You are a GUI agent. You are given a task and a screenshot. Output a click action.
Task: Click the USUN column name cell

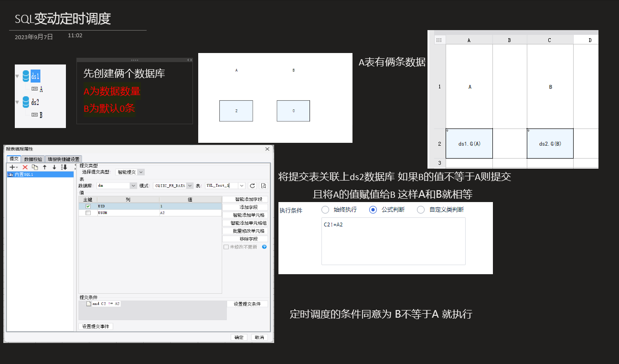(x=128, y=213)
